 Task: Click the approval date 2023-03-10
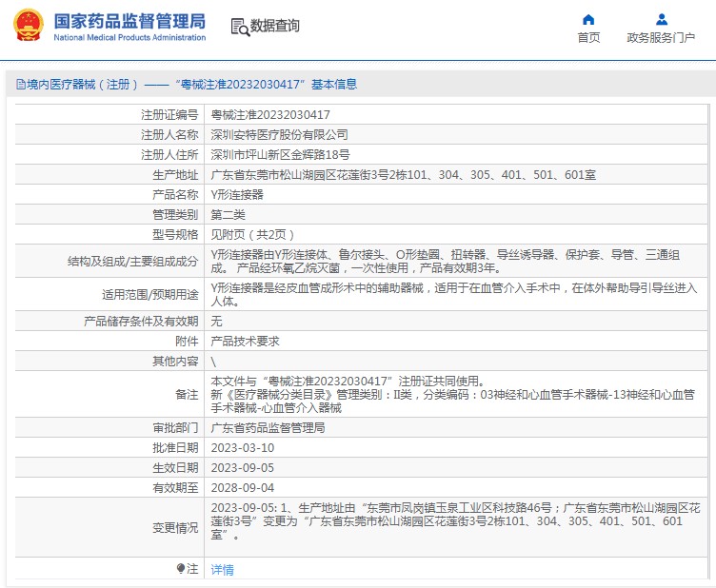pyautogui.click(x=242, y=447)
